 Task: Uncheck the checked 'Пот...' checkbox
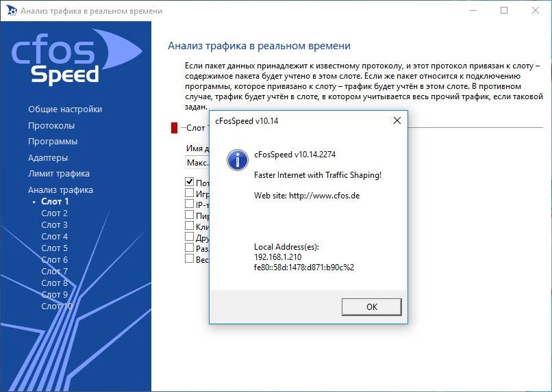click(x=190, y=182)
